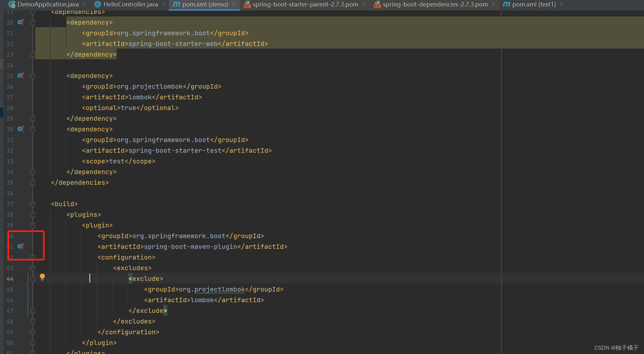644x354 pixels.
Task: Click gutter override icon on line 30
Action: click(20, 129)
